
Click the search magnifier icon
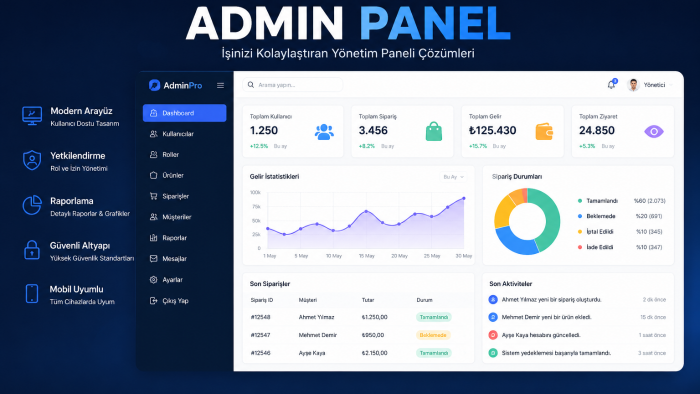pyautogui.click(x=251, y=85)
